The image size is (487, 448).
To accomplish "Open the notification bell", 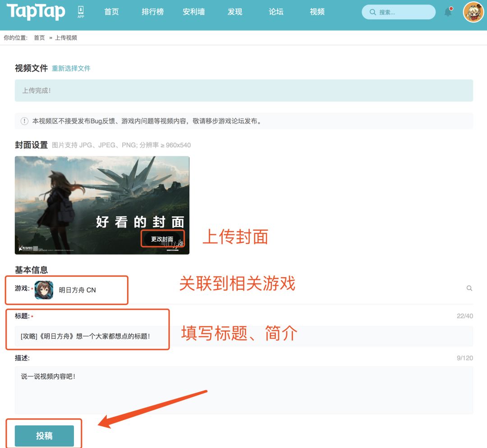I will coord(448,12).
